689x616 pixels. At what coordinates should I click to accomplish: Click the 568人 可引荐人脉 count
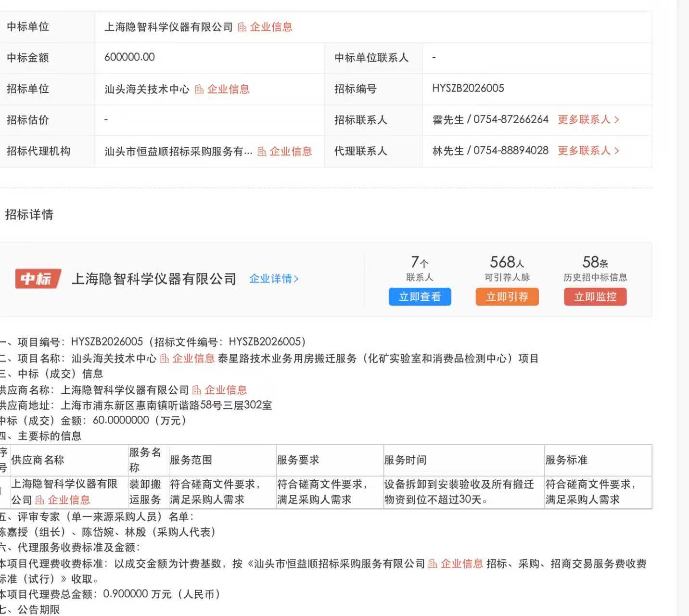tap(507, 263)
